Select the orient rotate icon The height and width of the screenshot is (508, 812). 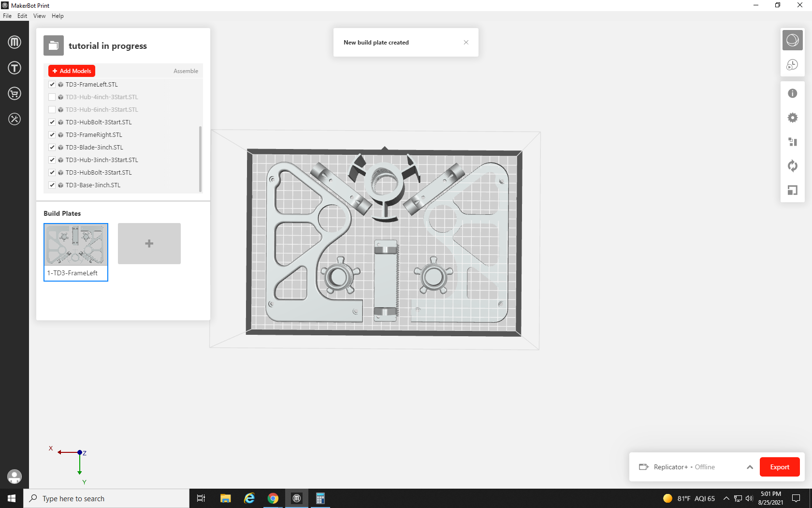793,166
